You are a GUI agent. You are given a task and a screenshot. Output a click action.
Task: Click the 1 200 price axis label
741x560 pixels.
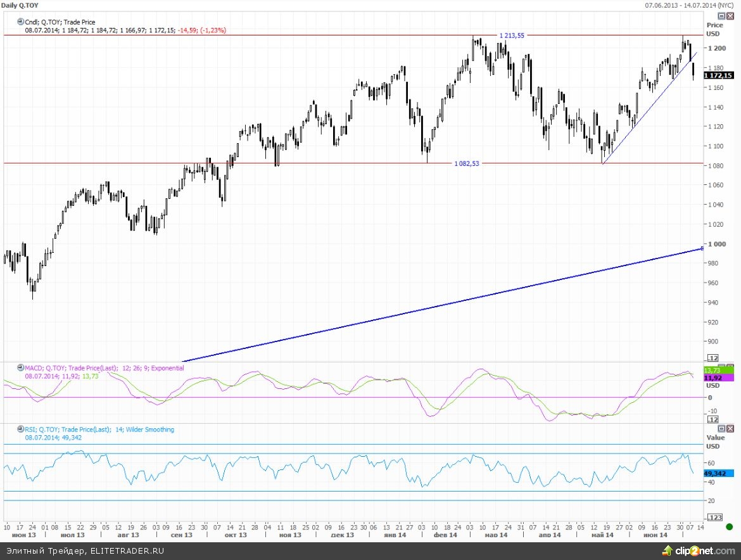point(717,48)
